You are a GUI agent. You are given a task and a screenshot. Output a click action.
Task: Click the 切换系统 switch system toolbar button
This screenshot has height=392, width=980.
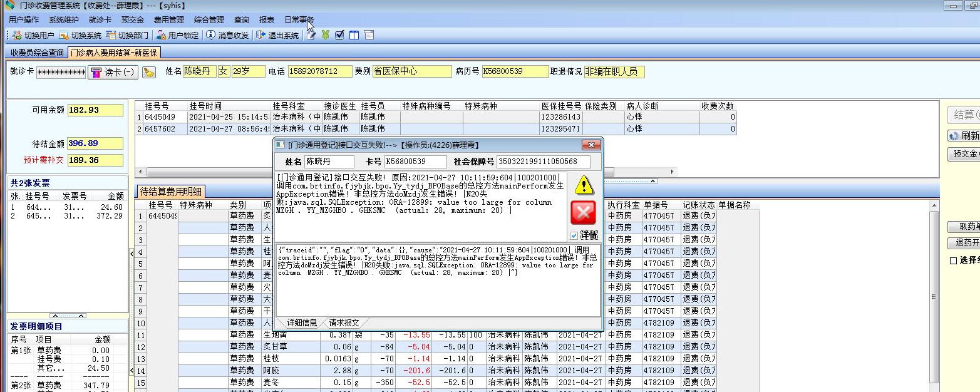tap(80, 35)
